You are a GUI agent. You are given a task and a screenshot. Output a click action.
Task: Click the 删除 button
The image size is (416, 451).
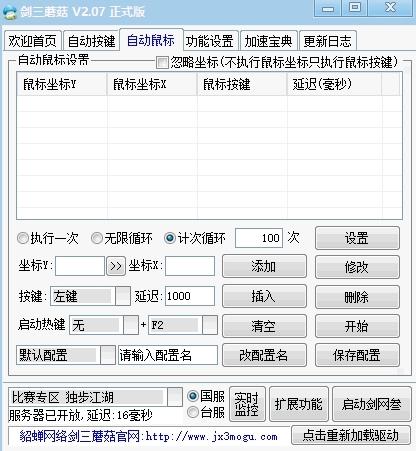coord(357,297)
